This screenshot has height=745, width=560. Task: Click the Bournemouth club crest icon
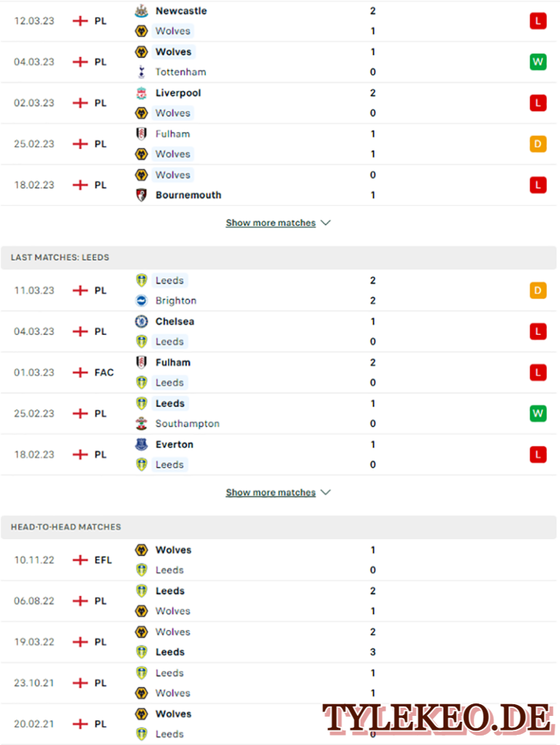pyautogui.click(x=142, y=195)
